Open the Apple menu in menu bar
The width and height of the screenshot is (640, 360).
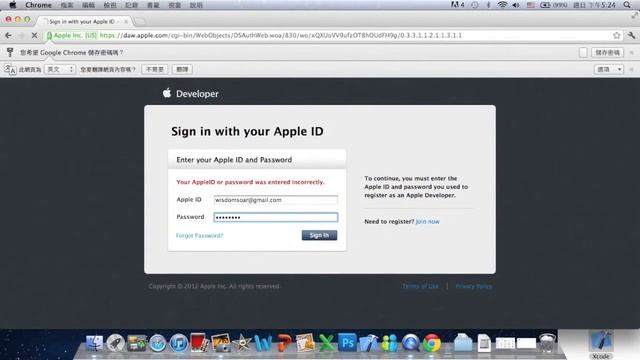(x=13, y=5)
